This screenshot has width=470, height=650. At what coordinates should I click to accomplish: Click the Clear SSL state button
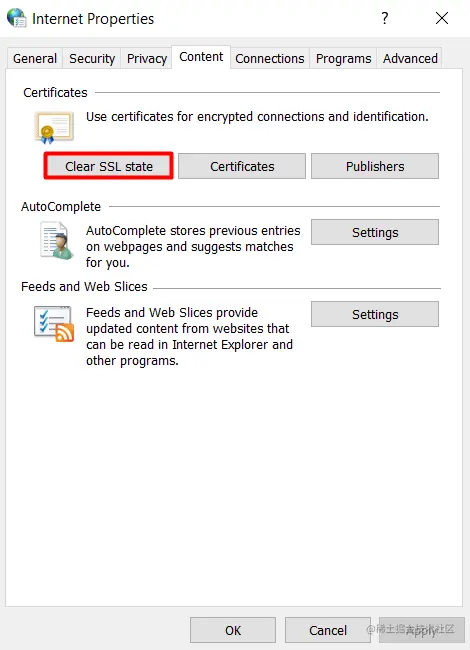point(109,166)
